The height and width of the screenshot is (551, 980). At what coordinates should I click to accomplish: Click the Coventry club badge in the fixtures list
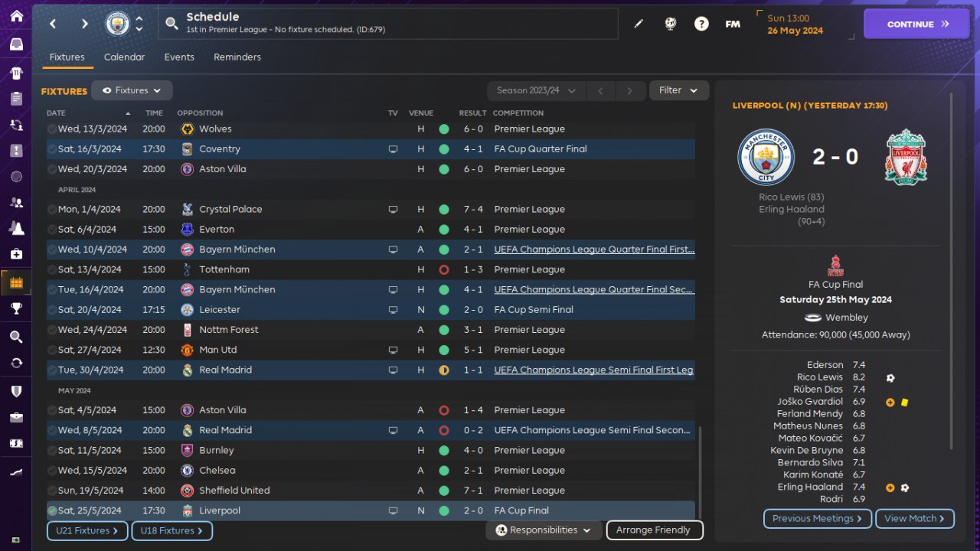click(187, 149)
